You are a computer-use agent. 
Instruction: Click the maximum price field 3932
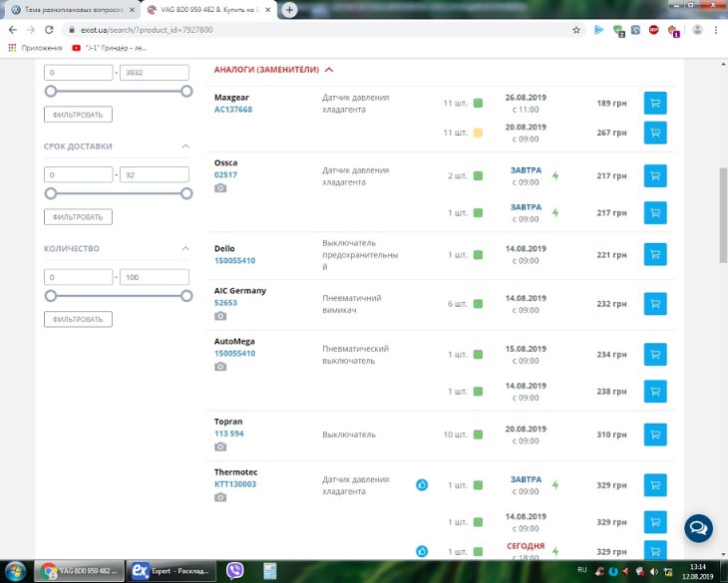[x=155, y=73]
